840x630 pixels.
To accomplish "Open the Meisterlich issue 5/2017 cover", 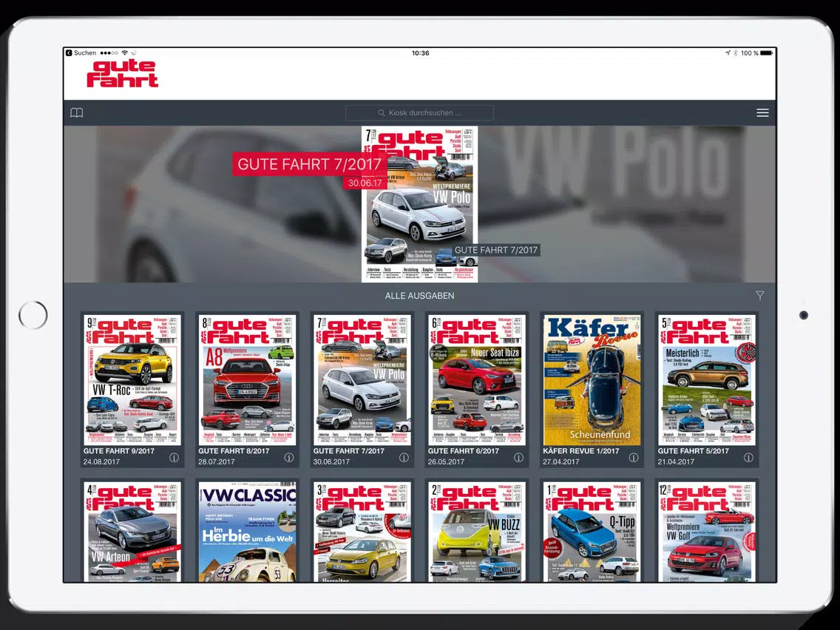I will (707, 380).
